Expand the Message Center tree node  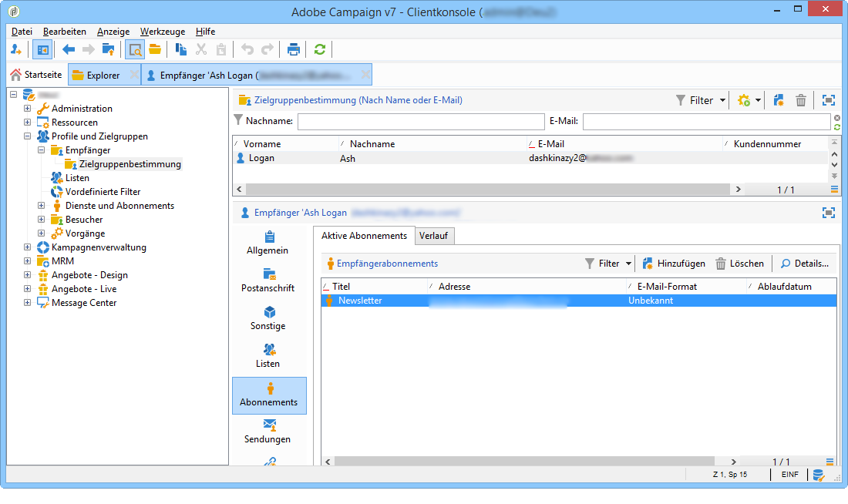(x=27, y=302)
